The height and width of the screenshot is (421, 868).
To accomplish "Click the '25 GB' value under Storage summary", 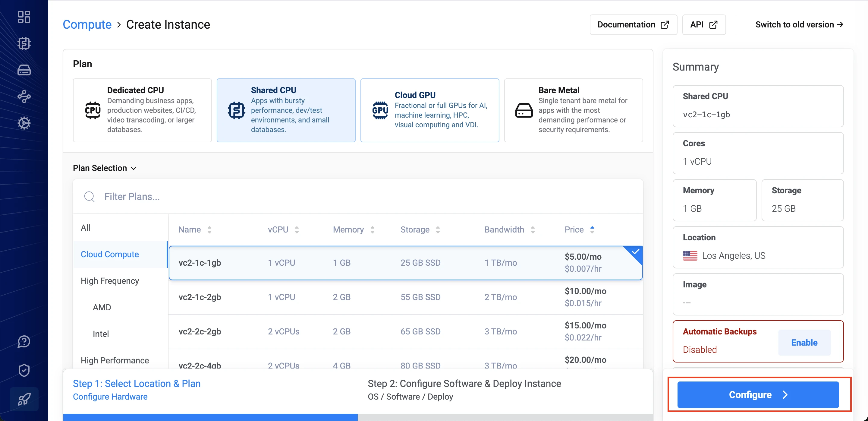I will point(783,209).
